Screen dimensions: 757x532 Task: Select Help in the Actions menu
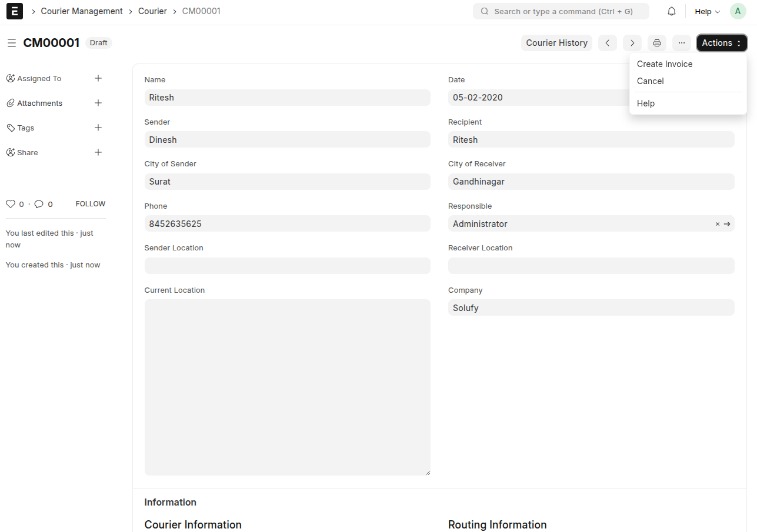tap(688, 103)
